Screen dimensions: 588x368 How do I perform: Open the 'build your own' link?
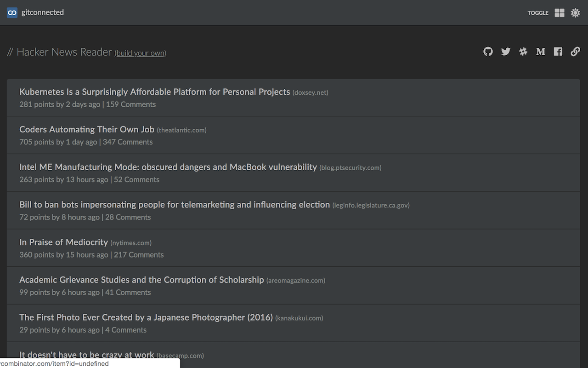pyautogui.click(x=141, y=53)
